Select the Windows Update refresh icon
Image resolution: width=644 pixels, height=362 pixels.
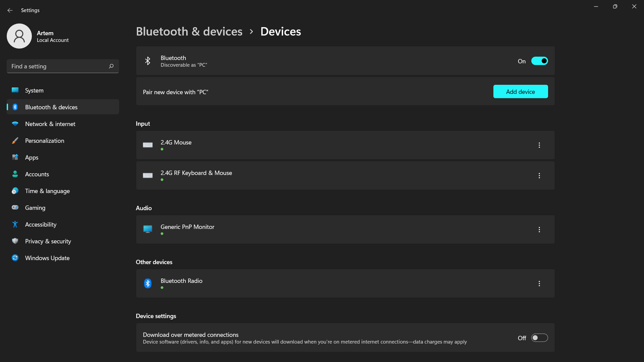pos(15,258)
